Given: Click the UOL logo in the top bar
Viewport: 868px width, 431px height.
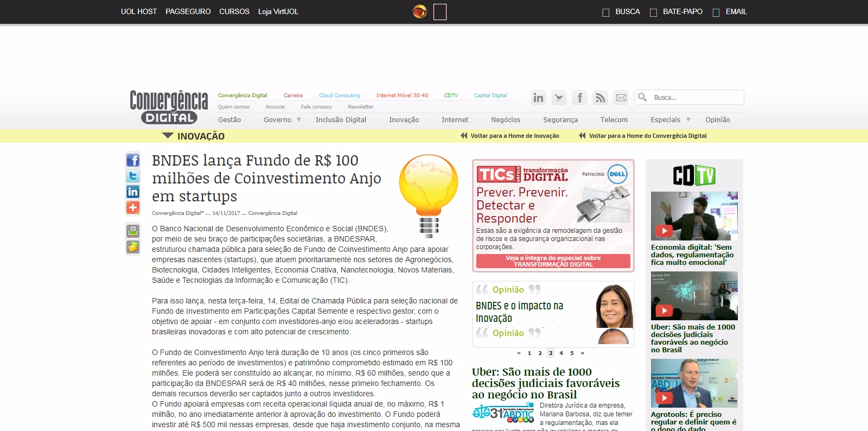Looking at the screenshot, I should click(420, 11).
